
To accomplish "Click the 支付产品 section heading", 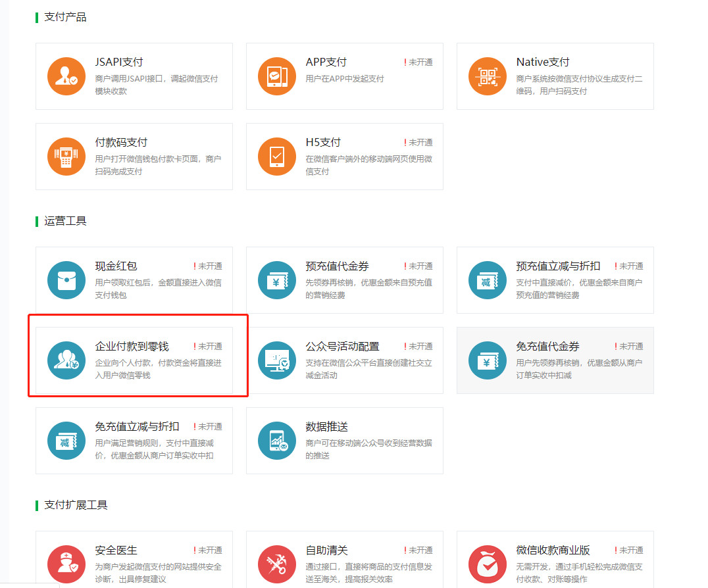I will (66, 17).
